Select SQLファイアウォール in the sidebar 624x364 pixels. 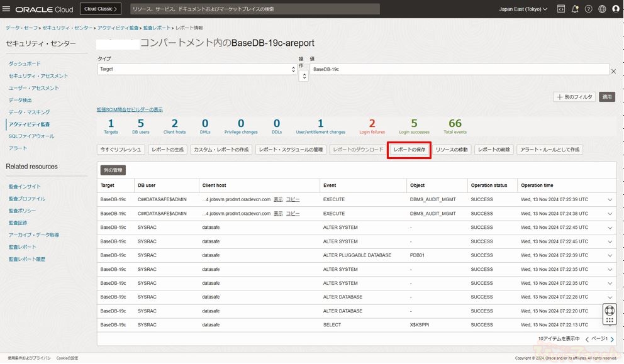[31, 136]
